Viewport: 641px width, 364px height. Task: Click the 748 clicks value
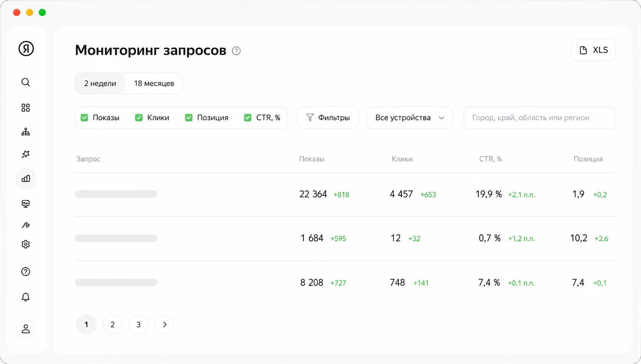(x=397, y=282)
